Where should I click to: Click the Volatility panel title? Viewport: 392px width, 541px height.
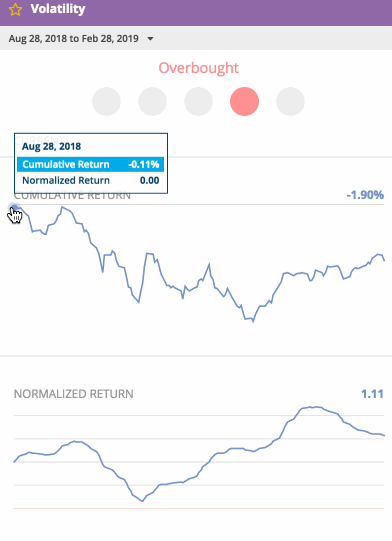point(58,9)
